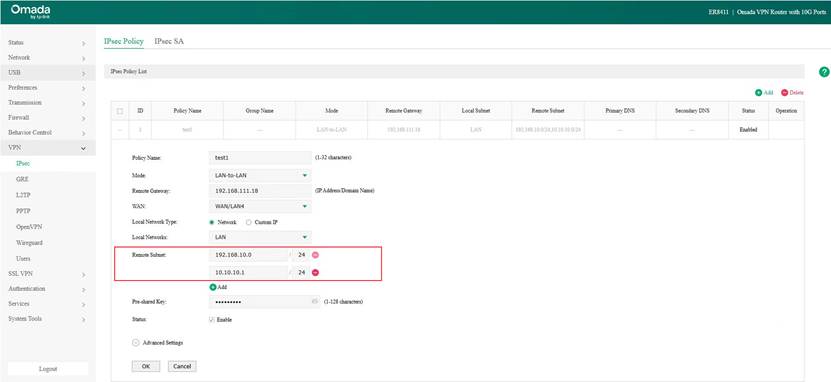
Task: Remove the 192.168.10.0 remote subnet row
Action: [315, 255]
